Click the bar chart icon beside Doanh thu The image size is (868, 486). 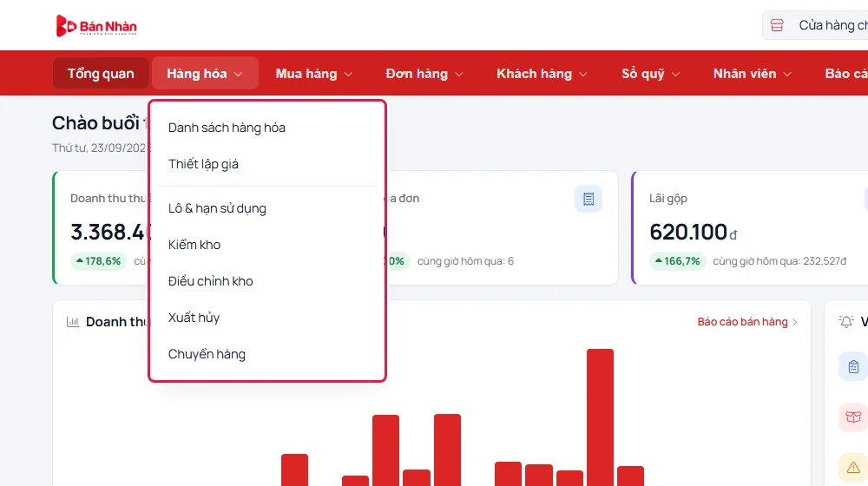click(73, 322)
